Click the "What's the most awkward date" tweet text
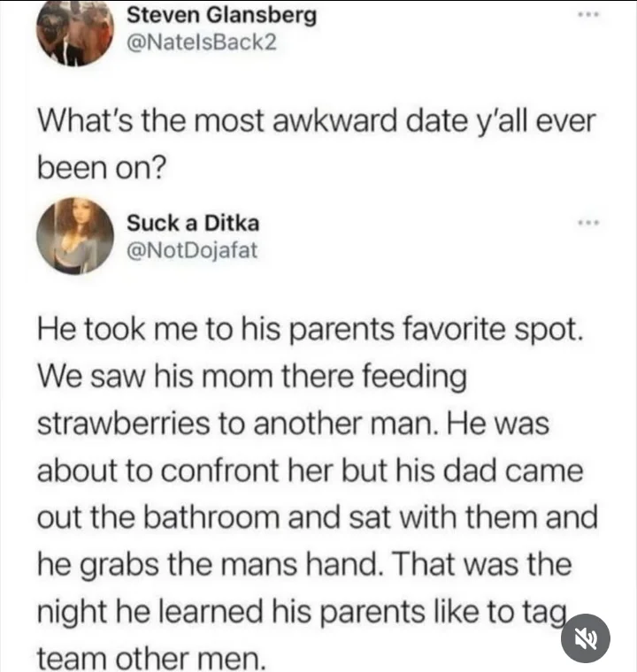Image resolution: width=637 pixels, height=672 pixels. pos(315,120)
